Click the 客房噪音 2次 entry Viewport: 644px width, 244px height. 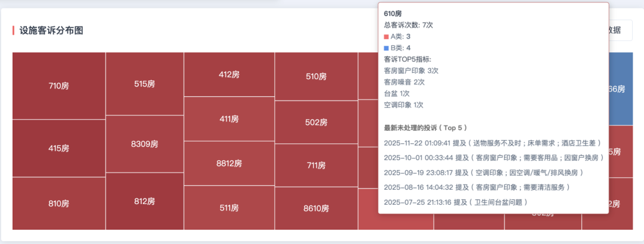click(404, 82)
